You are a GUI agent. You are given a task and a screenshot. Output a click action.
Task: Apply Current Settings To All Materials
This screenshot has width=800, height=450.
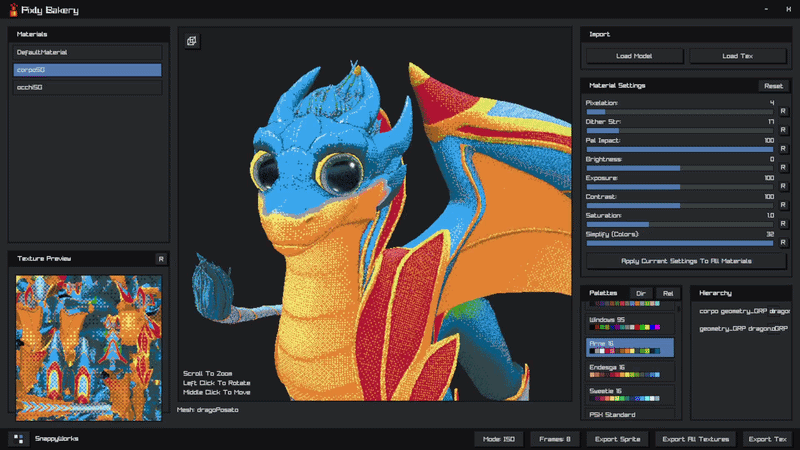point(686,261)
